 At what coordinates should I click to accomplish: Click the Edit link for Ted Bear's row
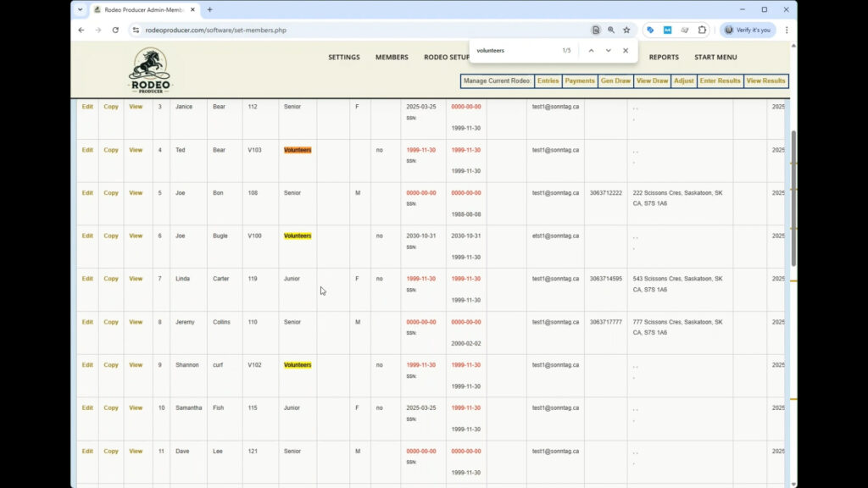(x=87, y=149)
